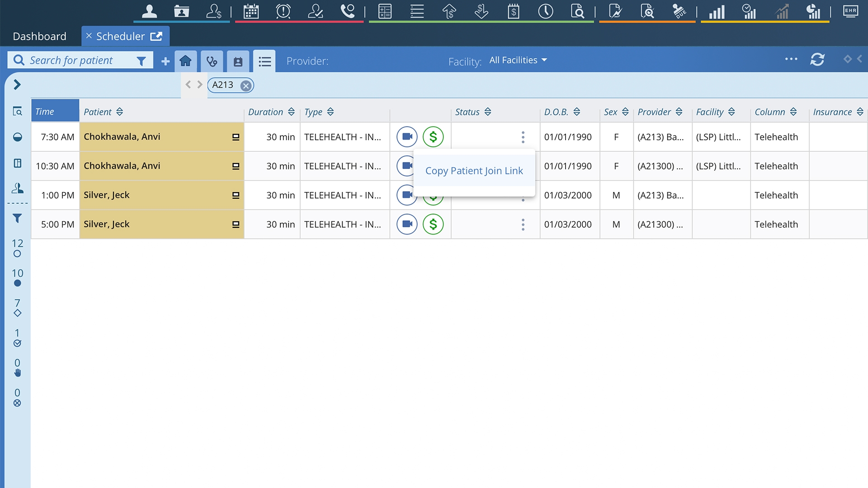Switch to the Dashboard tab
The height and width of the screenshot is (488, 868).
[39, 36]
